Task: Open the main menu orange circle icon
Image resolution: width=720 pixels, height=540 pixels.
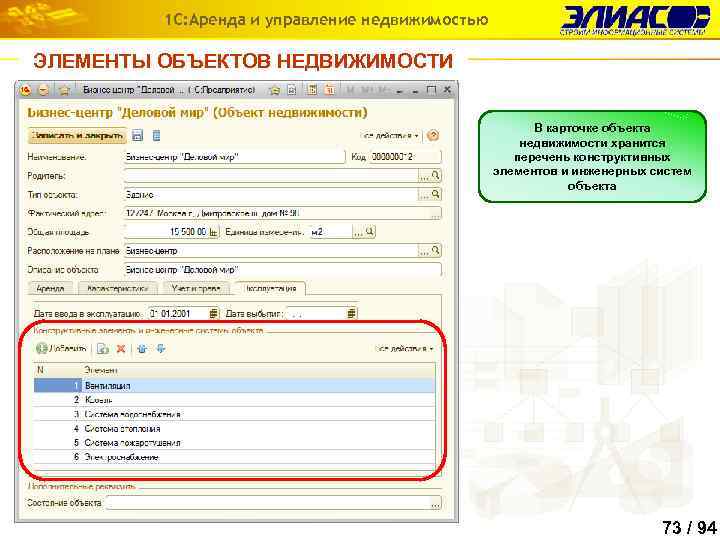Action: point(43,90)
